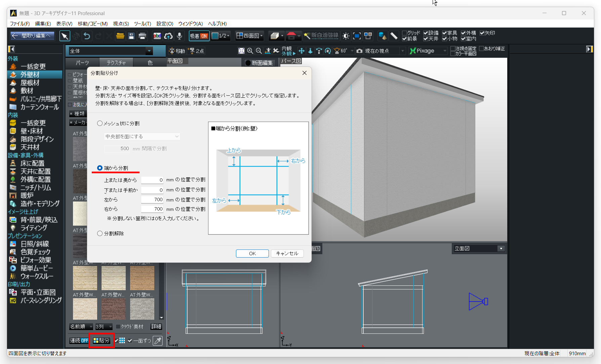Click the 左から distance input field
Viewport: 601px width, 364px height.
coord(152,199)
